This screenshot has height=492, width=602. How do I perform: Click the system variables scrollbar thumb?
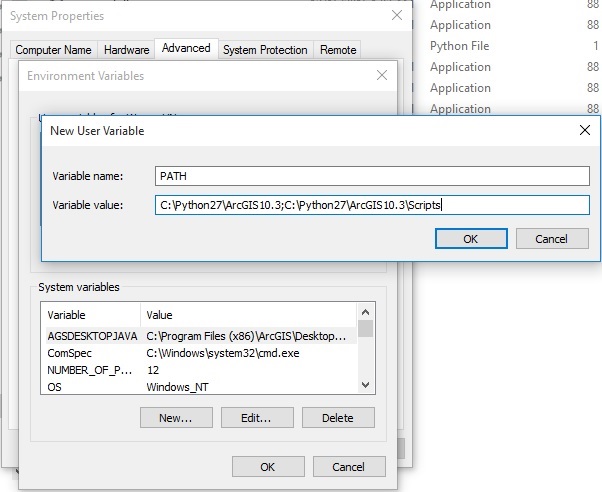click(366, 328)
